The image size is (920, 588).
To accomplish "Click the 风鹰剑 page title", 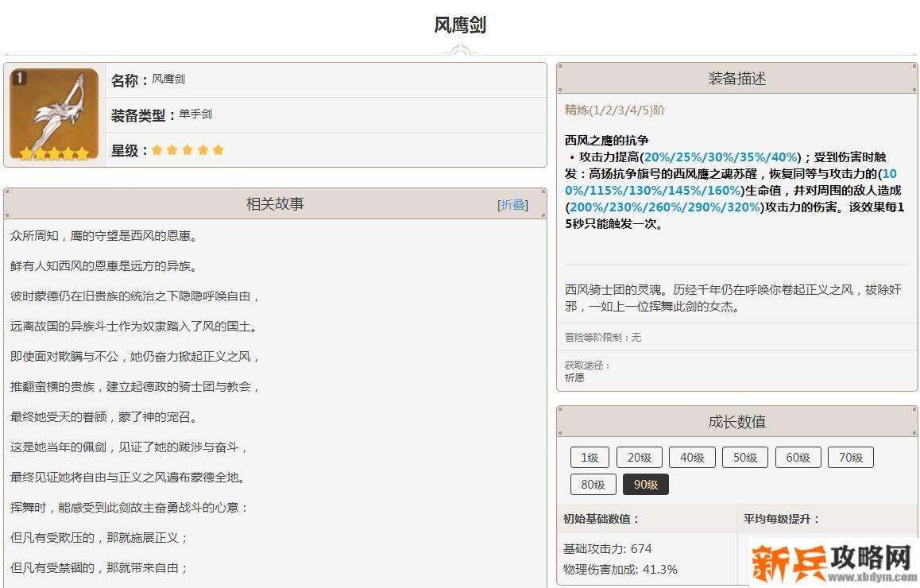I will tap(460, 25).
